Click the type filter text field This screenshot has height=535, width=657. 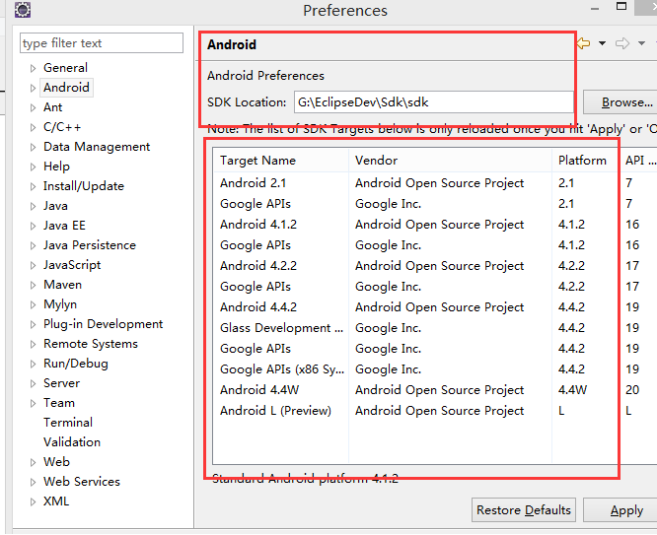coord(101,43)
